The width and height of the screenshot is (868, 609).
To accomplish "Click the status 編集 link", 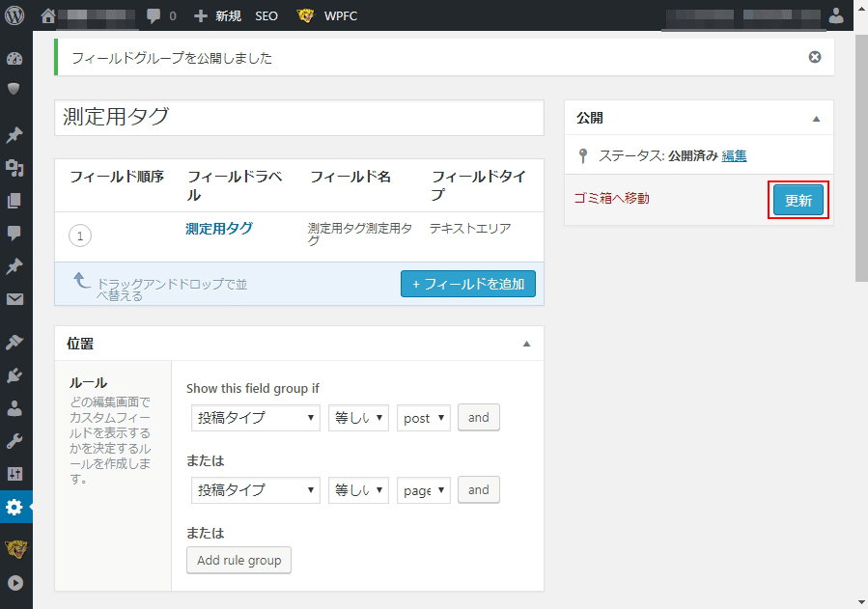I will 734,156.
